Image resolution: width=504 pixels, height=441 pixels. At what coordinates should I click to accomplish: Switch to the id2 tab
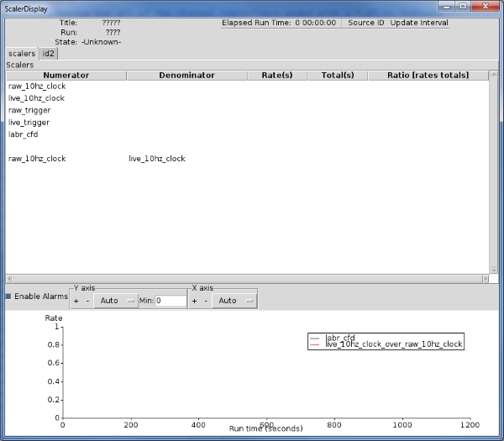(x=49, y=54)
